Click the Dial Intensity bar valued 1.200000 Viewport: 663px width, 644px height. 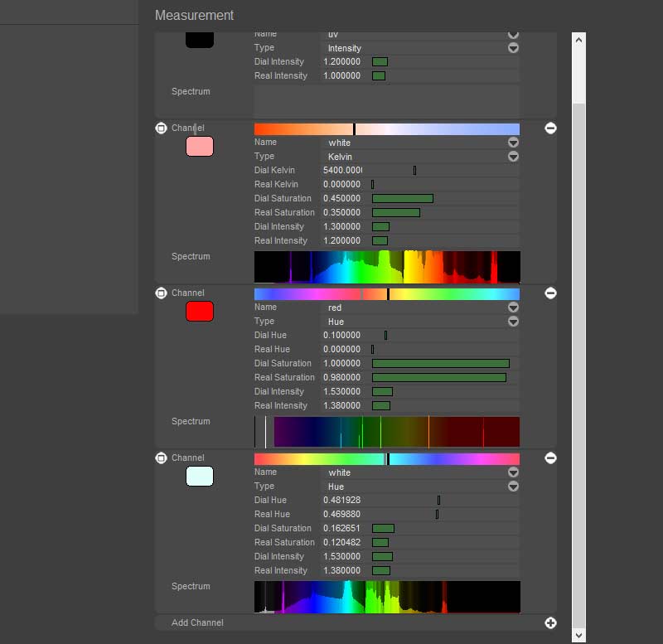(380, 61)
